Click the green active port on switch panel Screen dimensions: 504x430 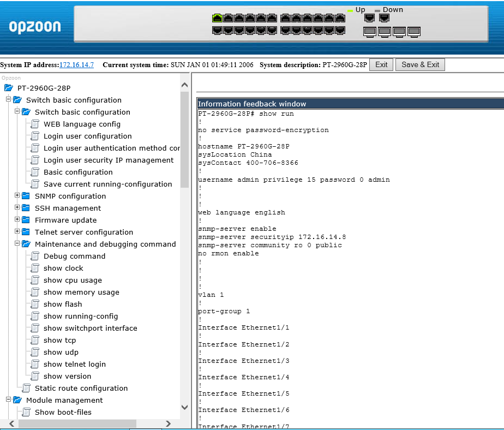tap(217, 19)
